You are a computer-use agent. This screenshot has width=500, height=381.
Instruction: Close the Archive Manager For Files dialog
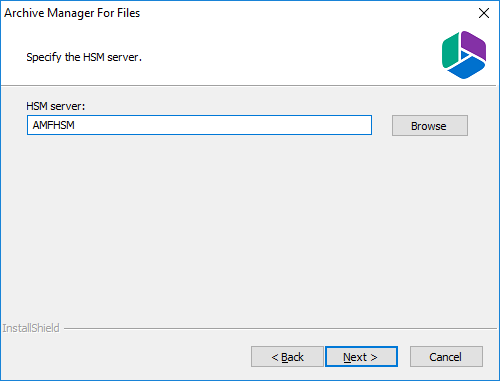pos(484,13)
